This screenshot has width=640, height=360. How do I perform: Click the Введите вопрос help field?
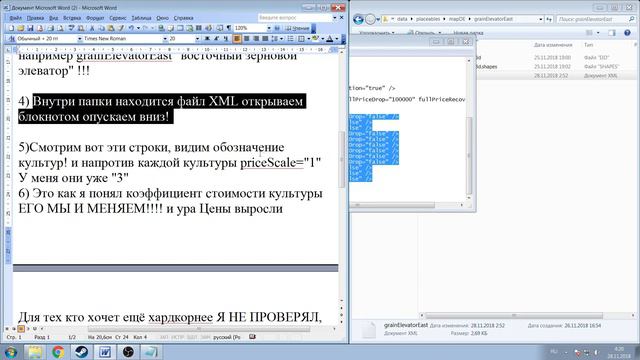295,18
